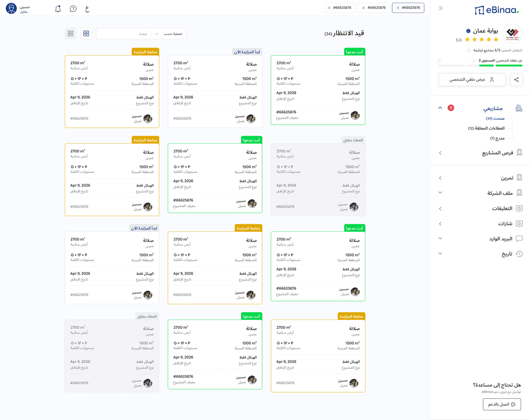Open the notifications bell
This screenshot has height=420, width=529.
tap(58, 9)
